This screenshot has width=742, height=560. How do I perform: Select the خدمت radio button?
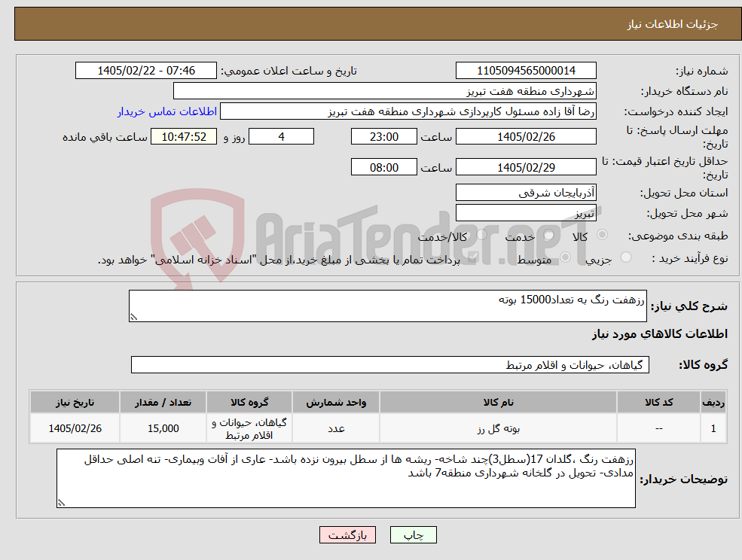coord(549,235)
